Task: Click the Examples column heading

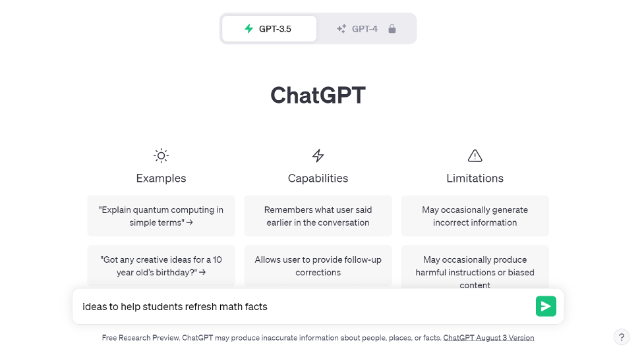Action: coord(161,178)
